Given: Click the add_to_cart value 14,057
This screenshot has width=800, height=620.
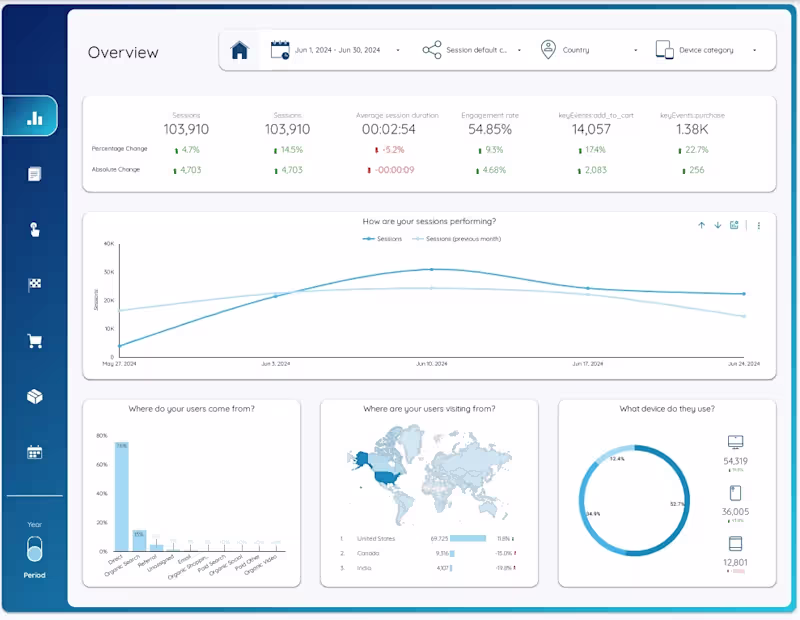Looking at the screenshot, I should tap(591, 130).
